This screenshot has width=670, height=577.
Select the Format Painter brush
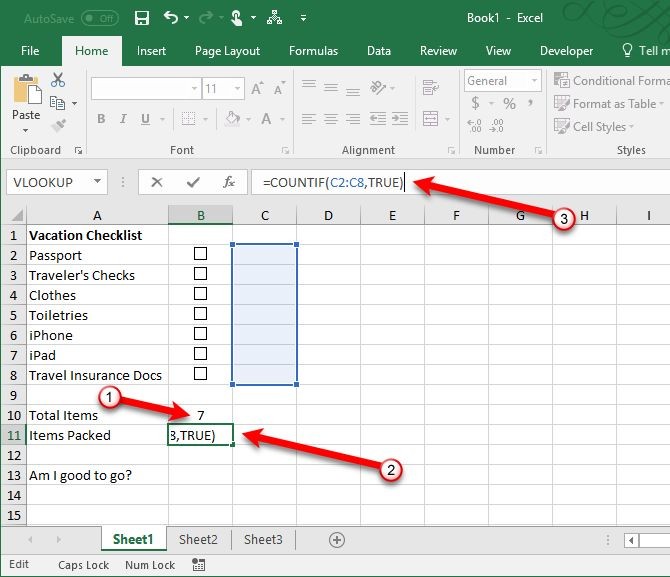[x=58, y=125]
